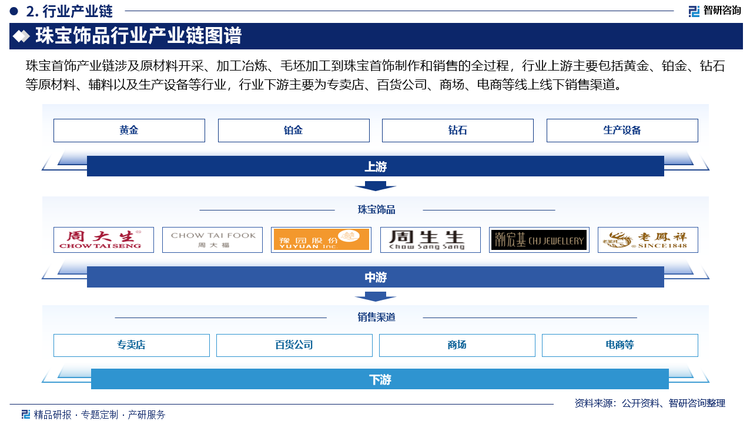Click the 智研咨询 brand text at top right
This screenshot has height=421, width=750.
point(722,11)
